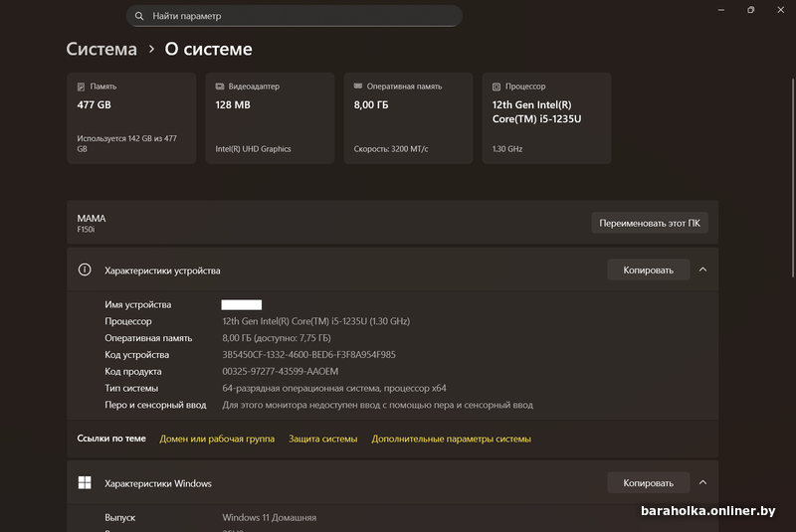Click the video adapter icon beside 'Видеоадаптер'
This screenshot has height=532, width=796.
tap(219, 87)
